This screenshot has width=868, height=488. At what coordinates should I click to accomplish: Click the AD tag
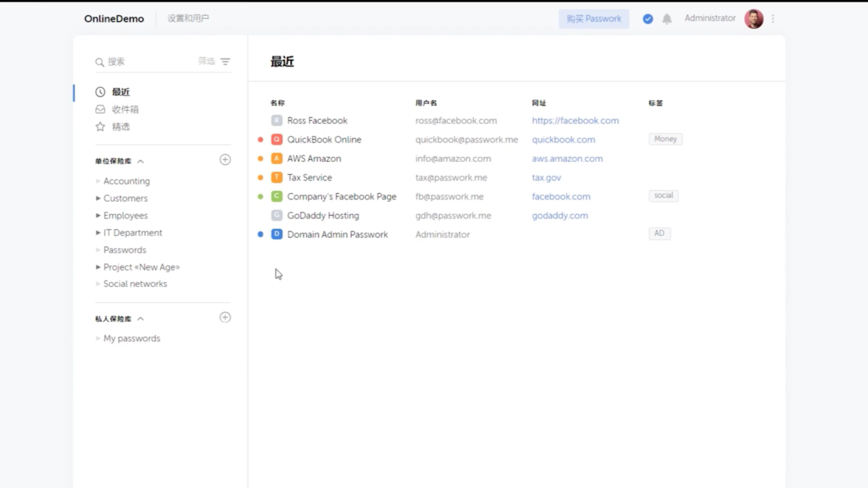pos(660,234)
